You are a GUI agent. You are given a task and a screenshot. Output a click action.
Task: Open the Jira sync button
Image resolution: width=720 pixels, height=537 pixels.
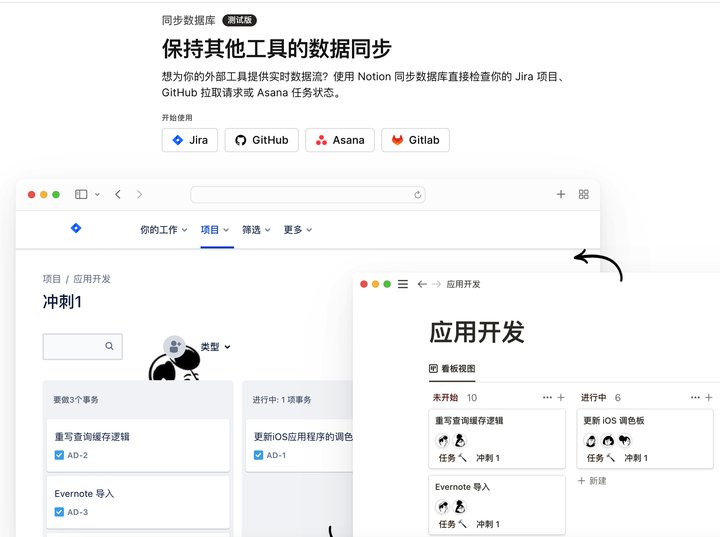tap(190, 140)
